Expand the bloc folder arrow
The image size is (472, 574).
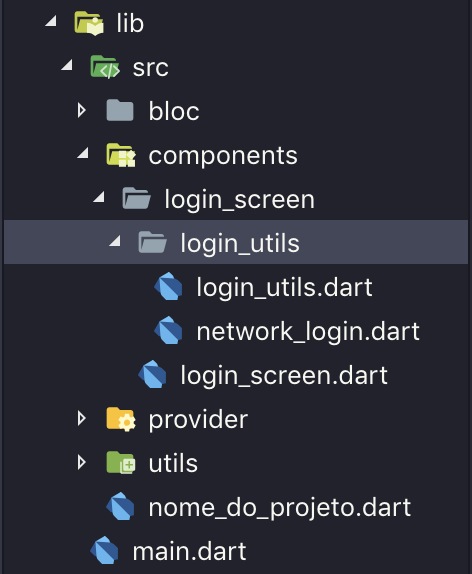82,110
